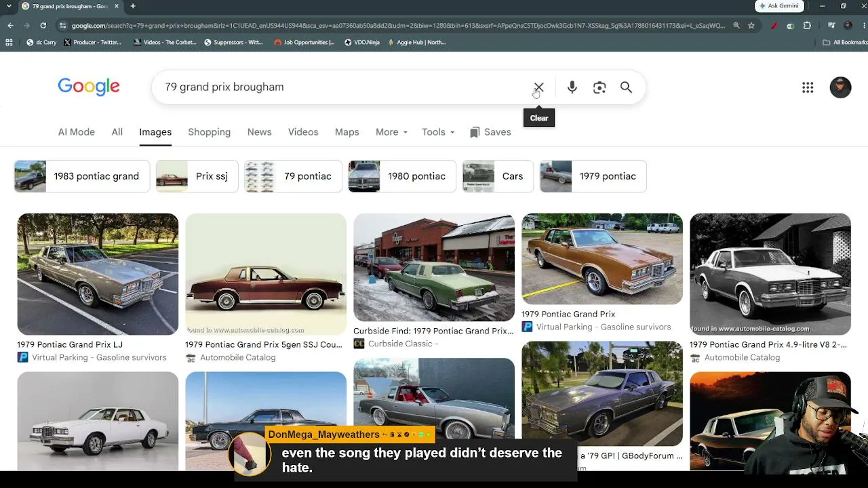
Task: Open the white Grand Prix image in second row
Action: point(98,421)
